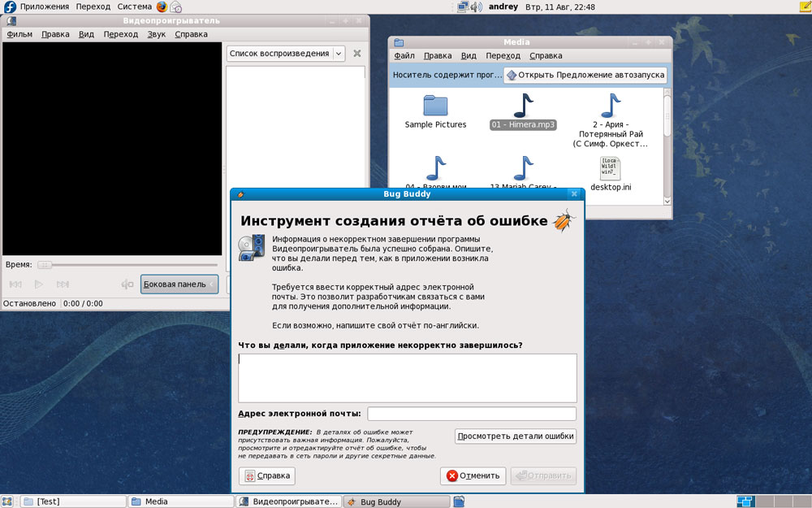The image size is (812, 508).
Task: Click the andrey user name in top panel
Action: click(503, 7)
